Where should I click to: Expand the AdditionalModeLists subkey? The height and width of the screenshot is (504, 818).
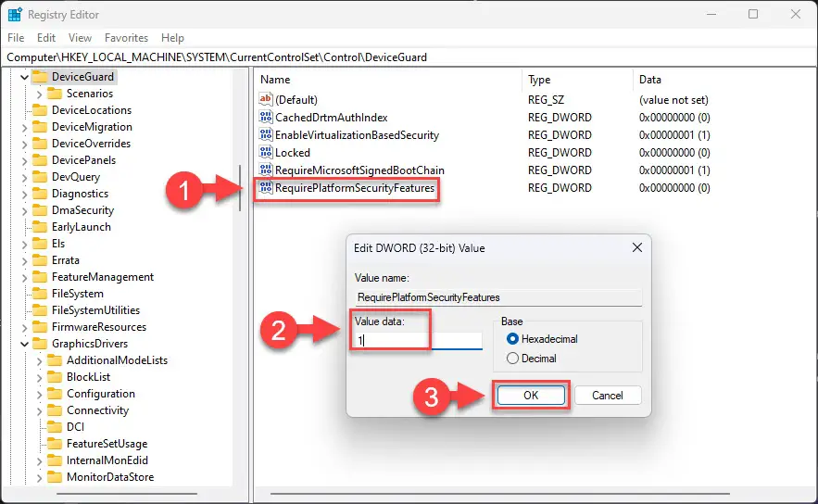39,361
